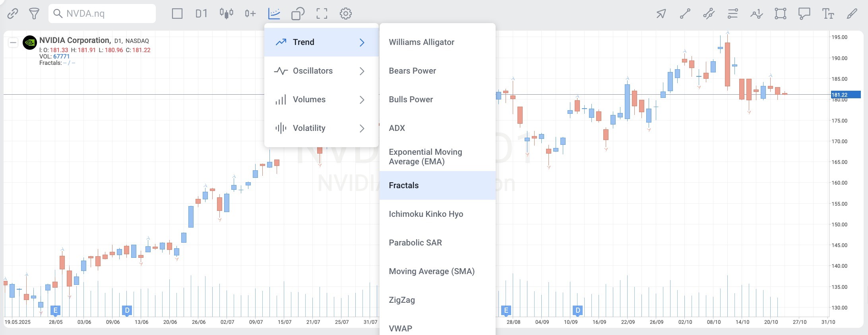
Task: Select the text annotation tool
Action: coord(828,14)
